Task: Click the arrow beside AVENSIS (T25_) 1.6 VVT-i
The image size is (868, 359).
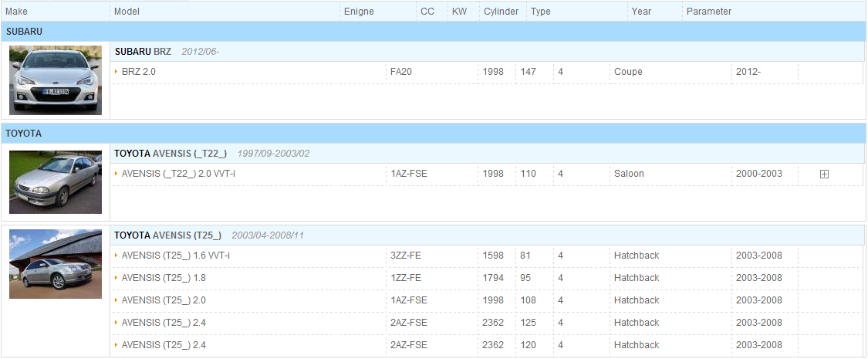Action: 117,256
